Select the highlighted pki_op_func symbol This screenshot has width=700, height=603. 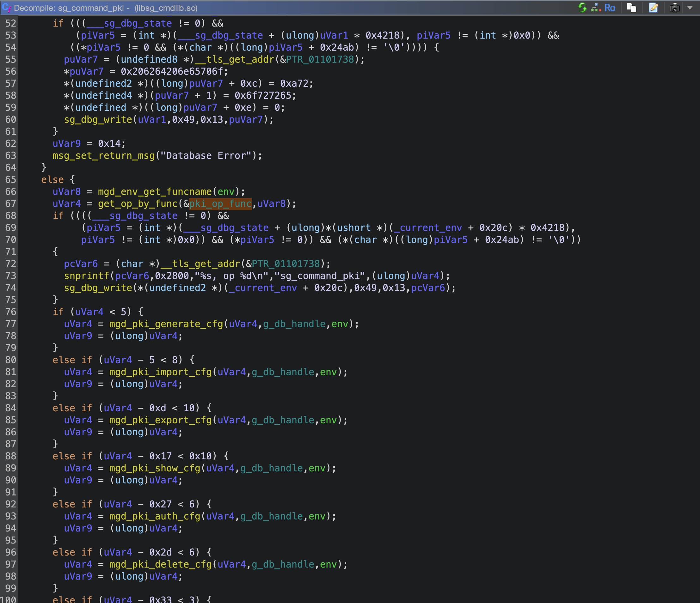point(220,203)
